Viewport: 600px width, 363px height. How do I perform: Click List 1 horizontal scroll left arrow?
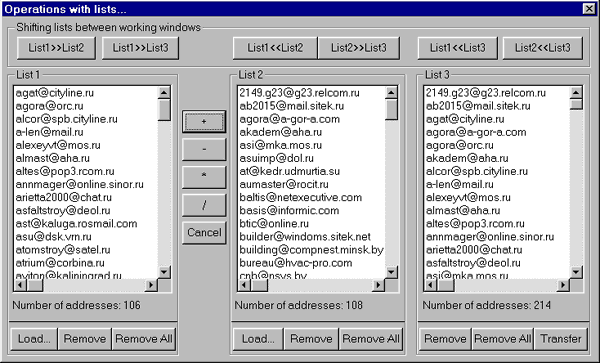pyautogui.click(x=20, y=285)
